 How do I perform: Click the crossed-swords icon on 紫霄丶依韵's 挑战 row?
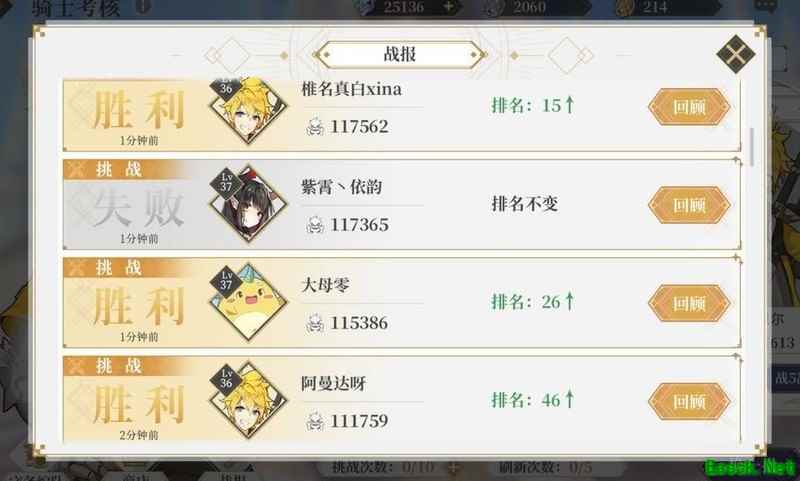tap(76, 169)
